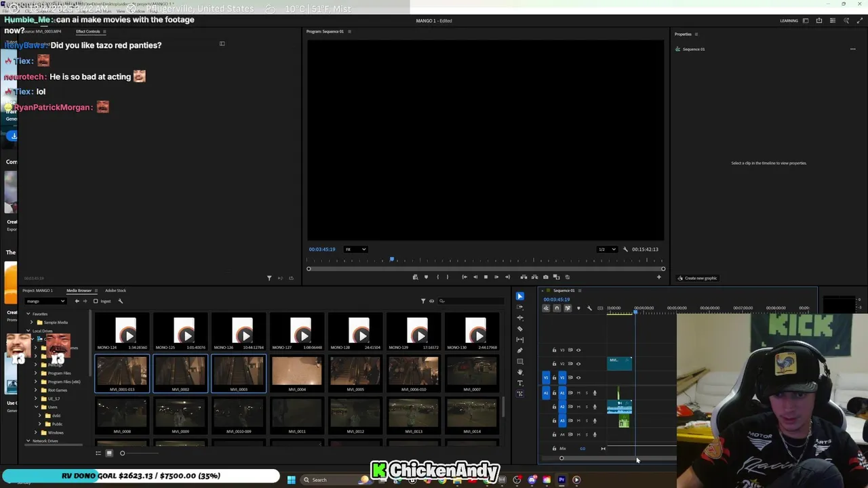Open Program monitor button editor plus

click(x=658, y=277)
